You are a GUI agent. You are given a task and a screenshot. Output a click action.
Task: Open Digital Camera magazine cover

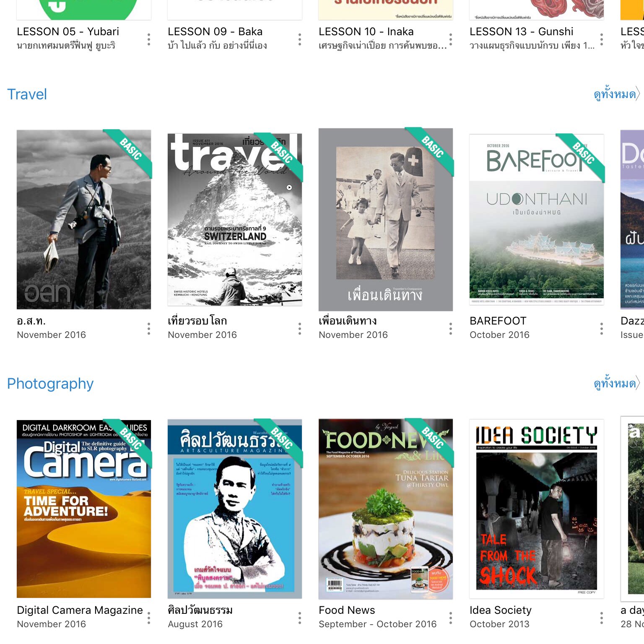pyautogui.click(x=84, y=509)
